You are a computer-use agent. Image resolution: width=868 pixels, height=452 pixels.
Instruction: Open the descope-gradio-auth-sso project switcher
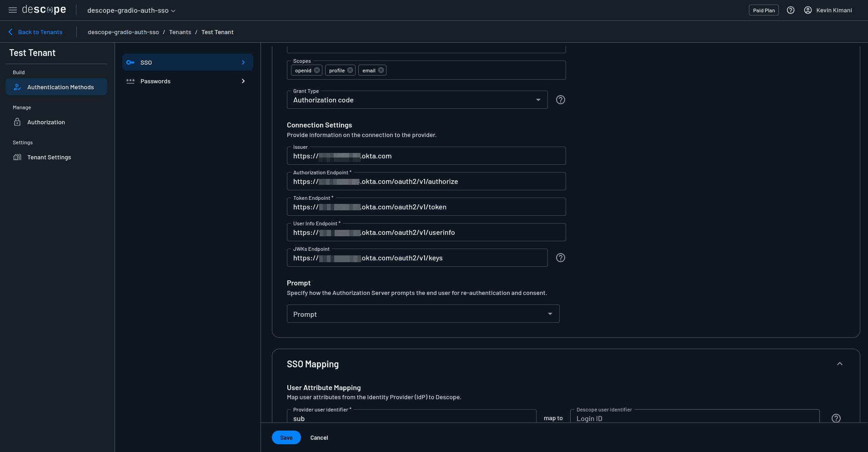(x=130, y=10)
